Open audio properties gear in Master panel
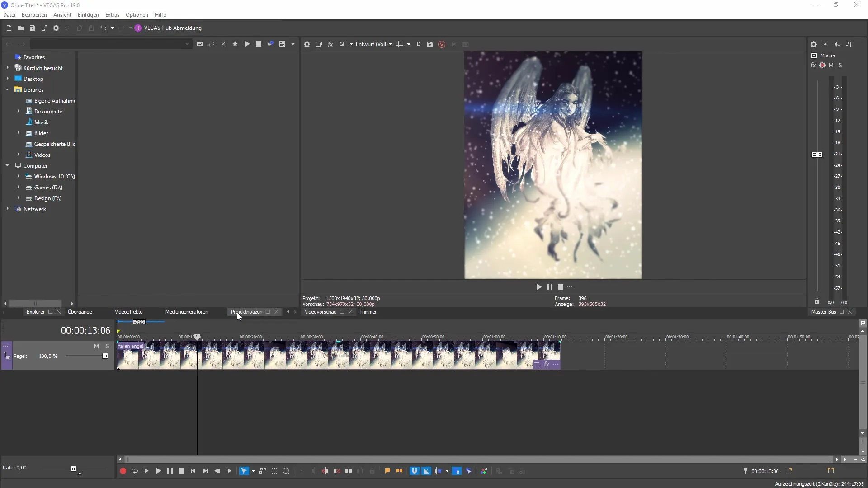The width and height of the screenshot is (868, 488). point(814,44)
